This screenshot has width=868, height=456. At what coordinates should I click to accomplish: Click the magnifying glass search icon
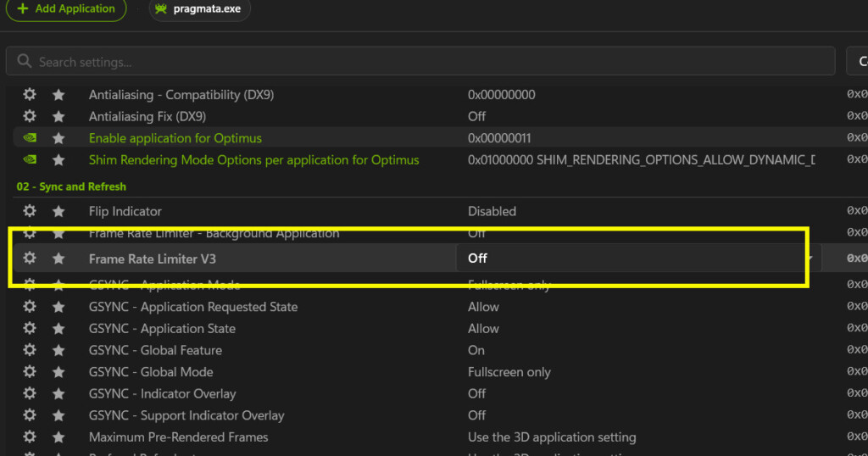point(24,61)
